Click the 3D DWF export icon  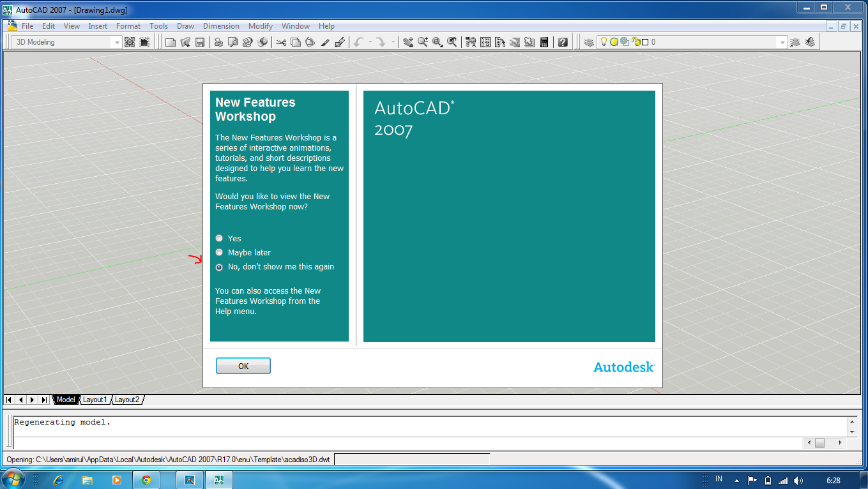(x=262, y=42)
